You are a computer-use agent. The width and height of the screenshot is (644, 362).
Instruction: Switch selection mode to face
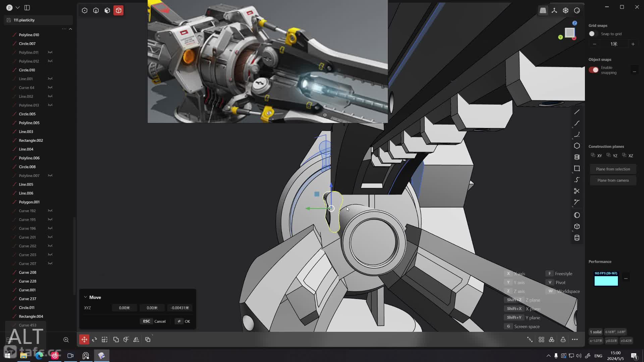(x=107, y=10)
